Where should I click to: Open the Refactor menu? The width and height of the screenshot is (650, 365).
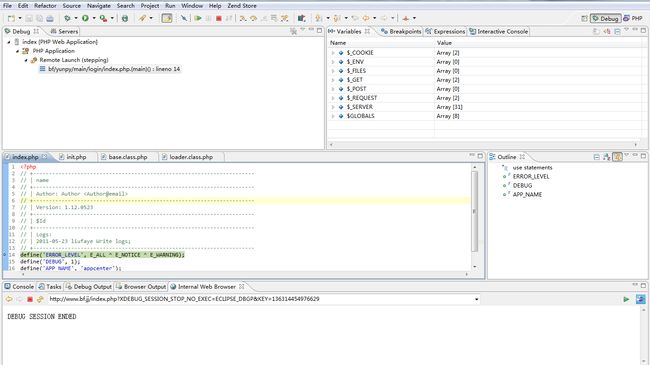point(45,6)
